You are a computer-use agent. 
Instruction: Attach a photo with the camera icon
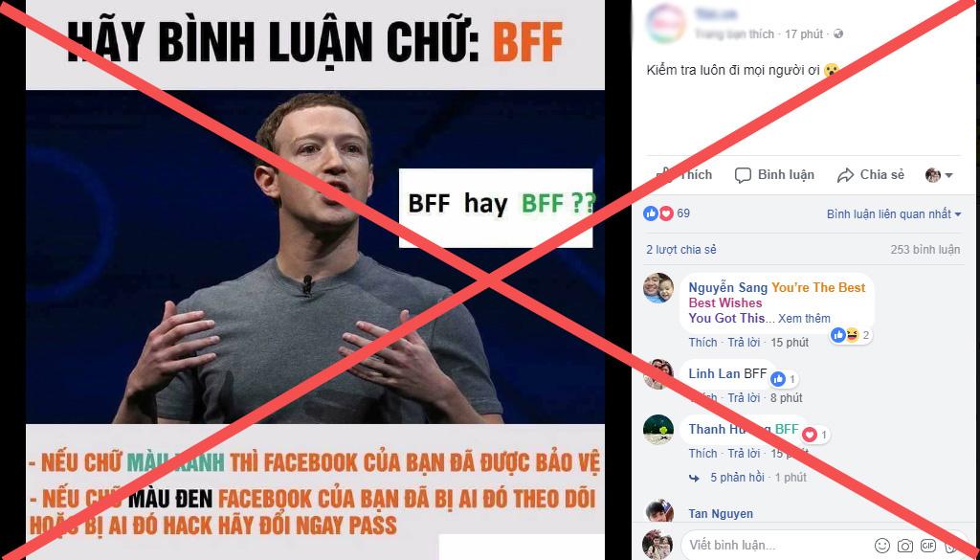pos(905,546)
